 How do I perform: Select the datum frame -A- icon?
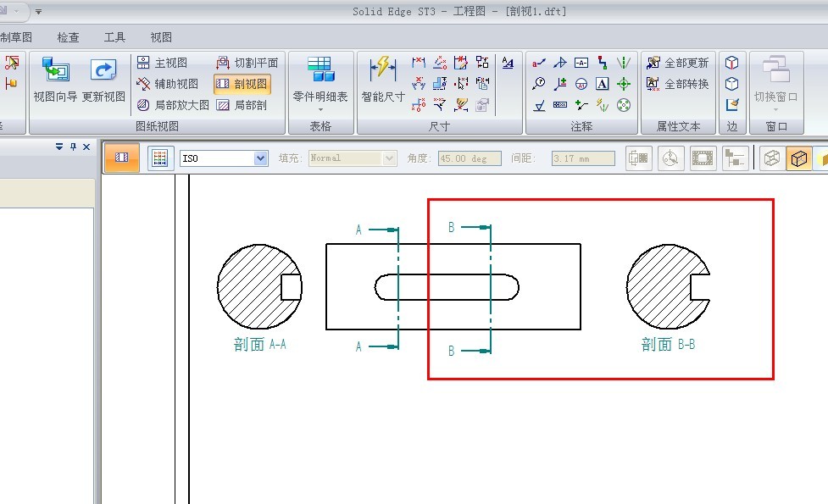581,63
